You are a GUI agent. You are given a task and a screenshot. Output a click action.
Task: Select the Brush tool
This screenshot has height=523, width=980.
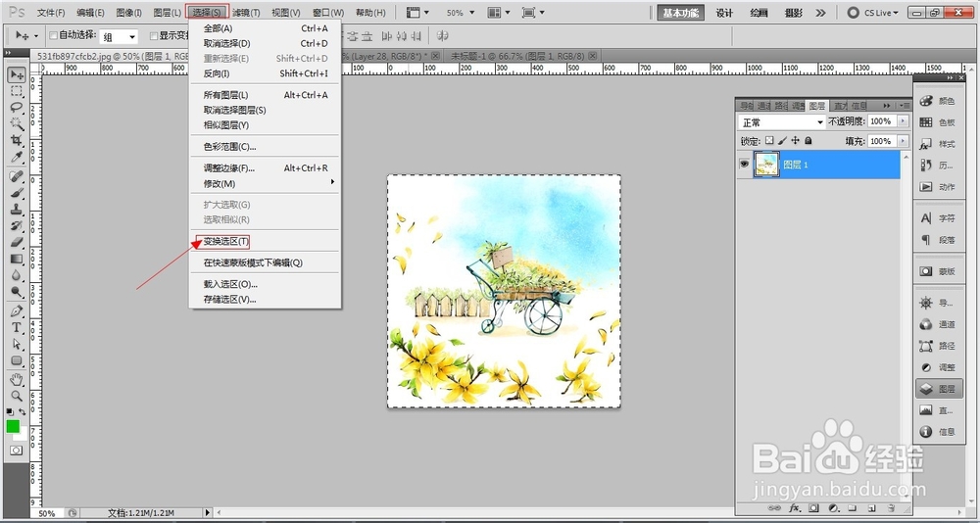[x=17, y=193]
